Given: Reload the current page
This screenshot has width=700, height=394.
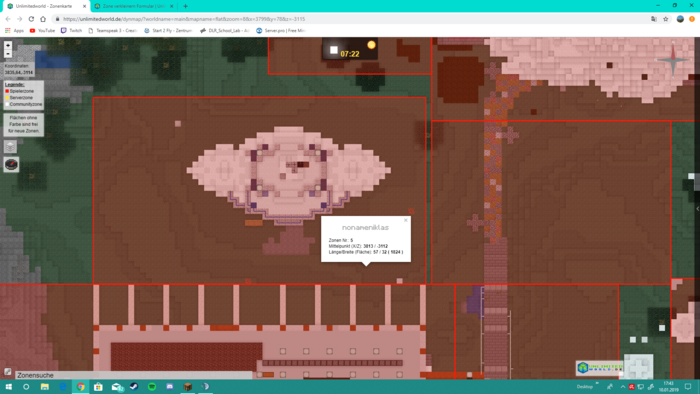Looking at the screenshot, I should pyautogui.click(x=31, y=19).
